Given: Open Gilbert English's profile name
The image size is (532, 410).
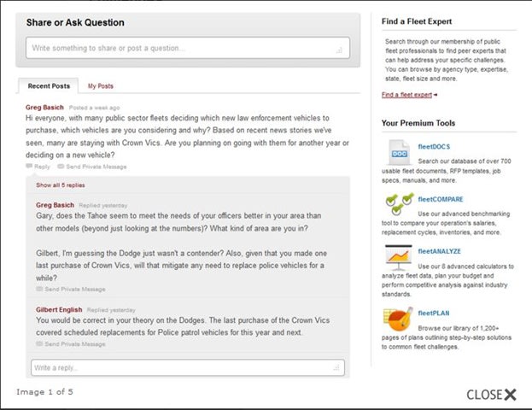Looking at the screenshot, I should point(59,309).
